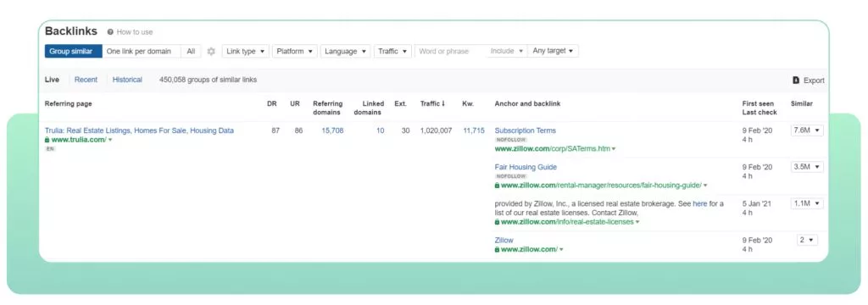This screenshot has height=305, width=868.
Task: Click the 'here' anchor link
Action: [699, 203]
